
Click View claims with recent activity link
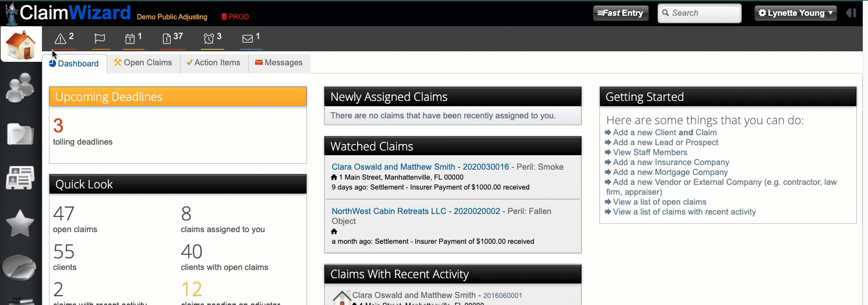684,212
